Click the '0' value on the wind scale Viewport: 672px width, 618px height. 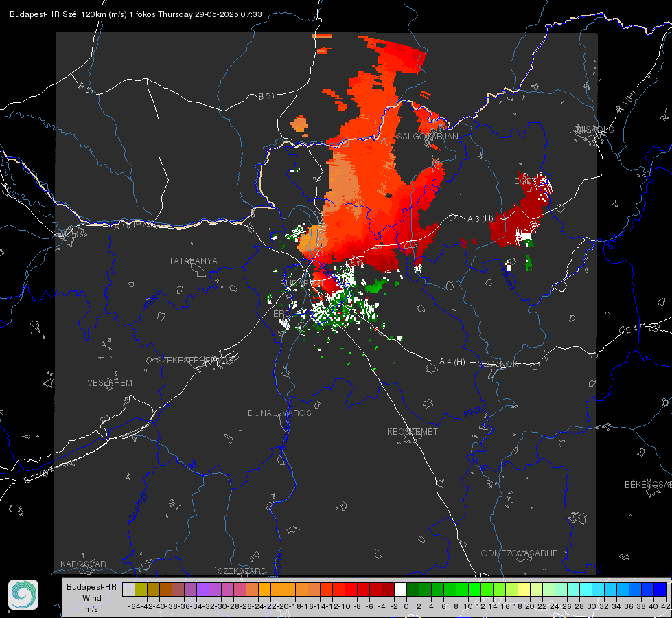[407, 606]
